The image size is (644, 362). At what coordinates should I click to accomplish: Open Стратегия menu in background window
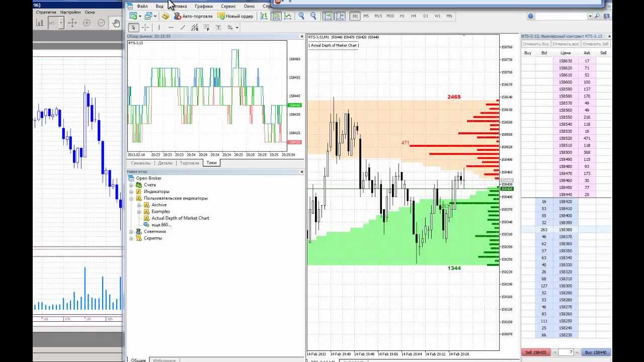click(46, 12)
